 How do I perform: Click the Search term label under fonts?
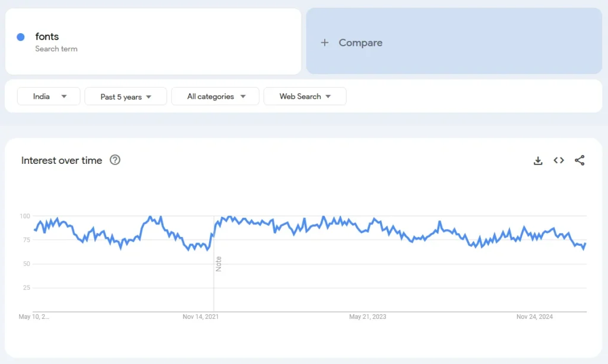pos(56,49)
